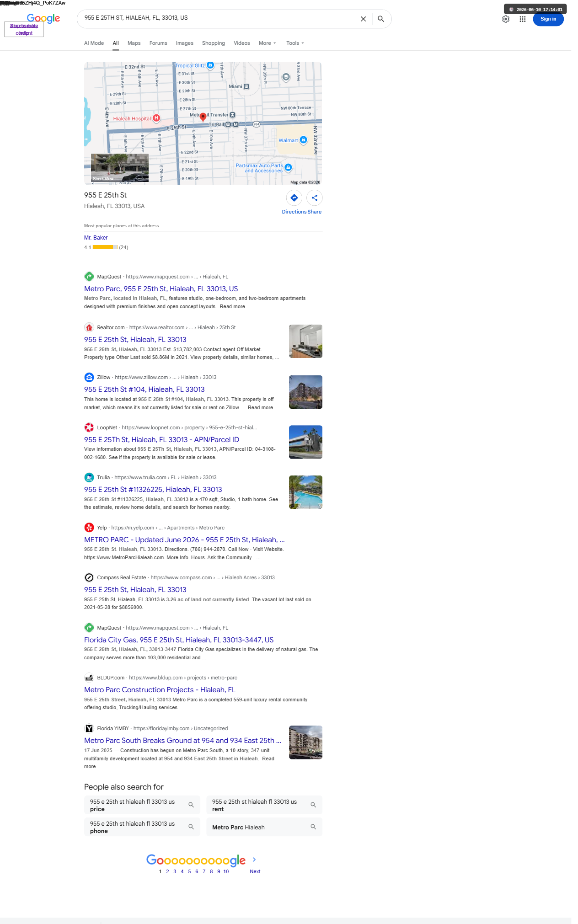Click the MapQuest favicon for Florida City Gas
The image size is (578, 924).
click(89, 628)
